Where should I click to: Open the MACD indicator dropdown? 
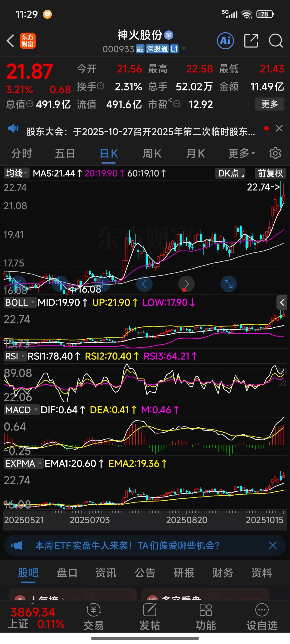(x=22, y=410)
